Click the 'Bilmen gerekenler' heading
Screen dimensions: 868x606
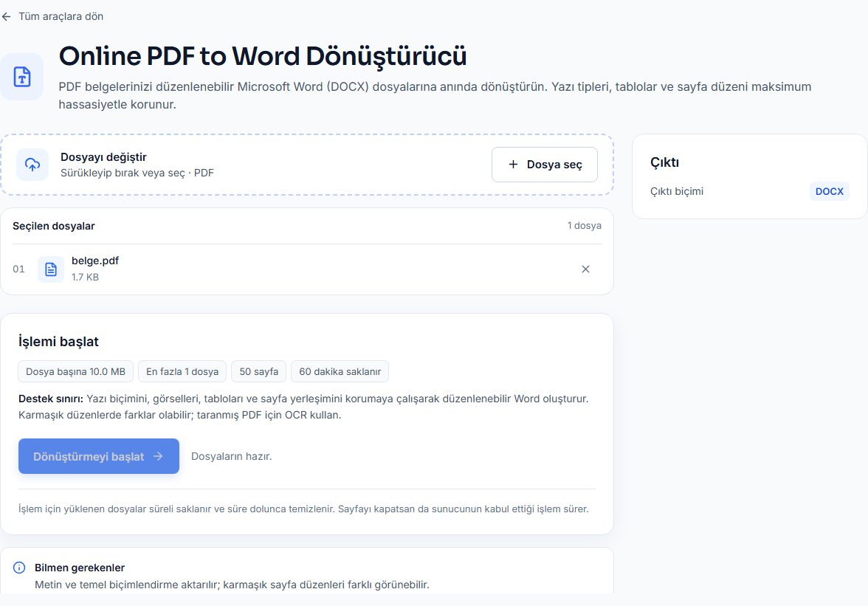pos(80,568)
